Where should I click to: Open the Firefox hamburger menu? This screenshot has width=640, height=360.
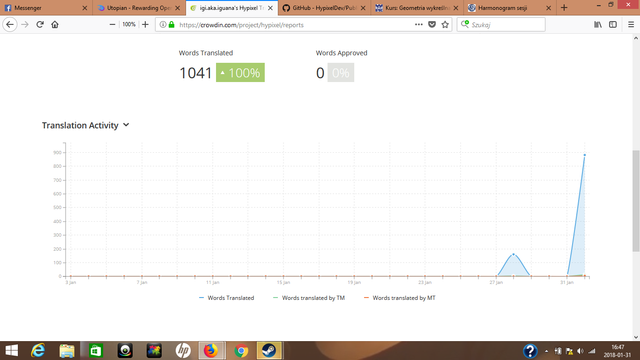click(631, 24)
